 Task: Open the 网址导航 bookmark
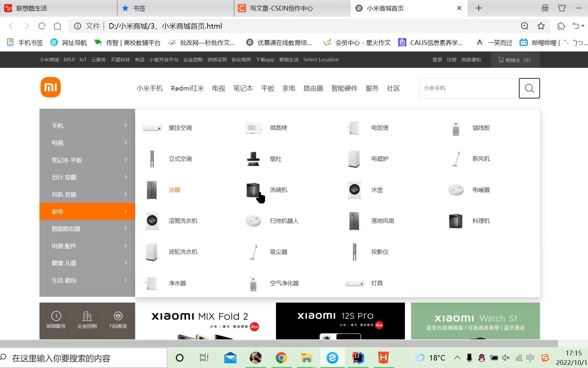click(68, 43)
